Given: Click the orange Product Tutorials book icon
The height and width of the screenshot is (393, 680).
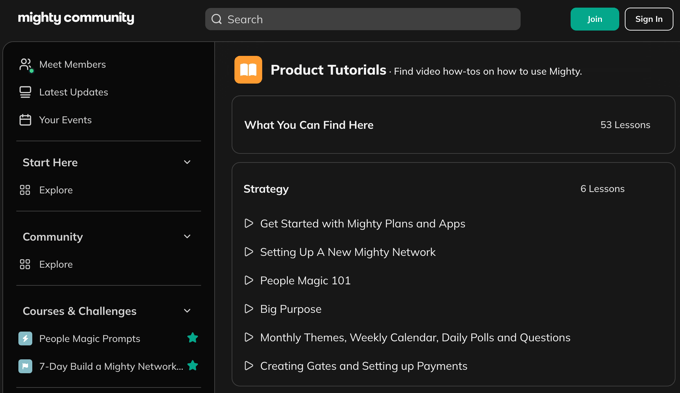Looking at the screenshot, I should 248,69.
